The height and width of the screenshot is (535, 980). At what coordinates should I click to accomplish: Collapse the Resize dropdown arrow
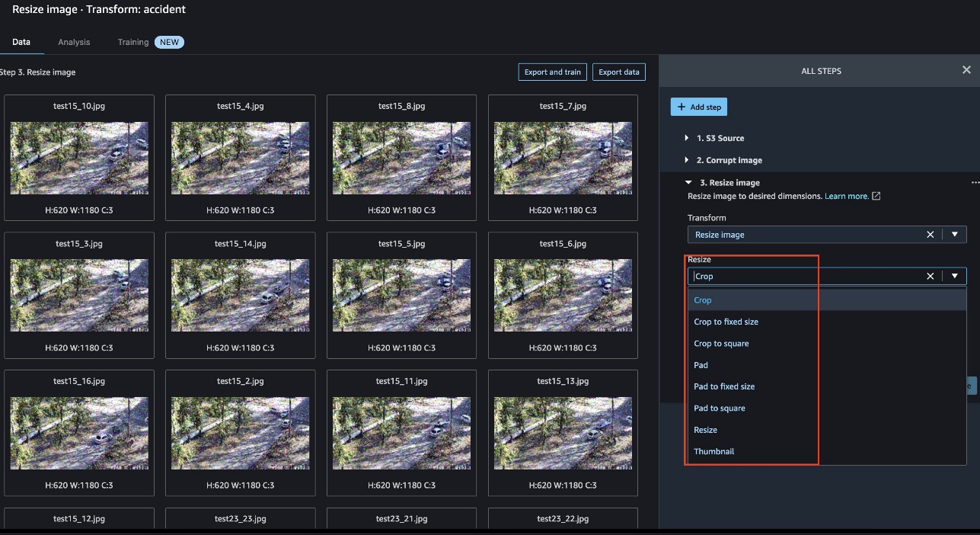[x=955, y=277]
